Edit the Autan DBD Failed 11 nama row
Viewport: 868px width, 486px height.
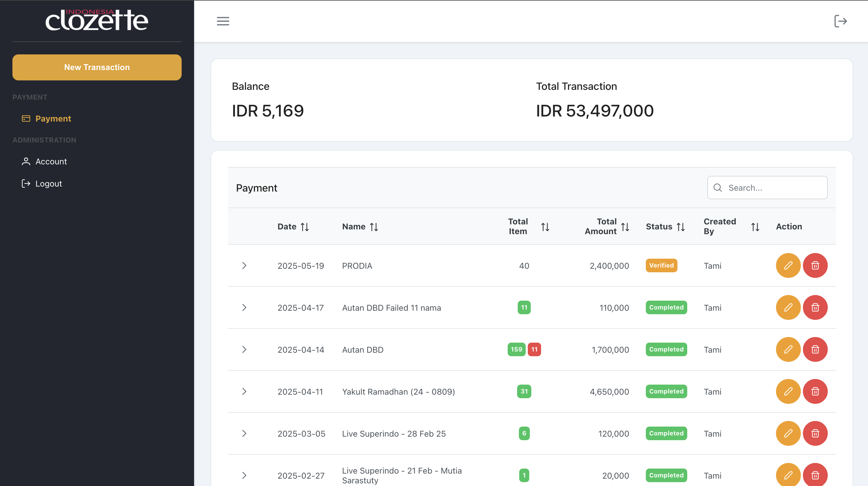[788, 307]
